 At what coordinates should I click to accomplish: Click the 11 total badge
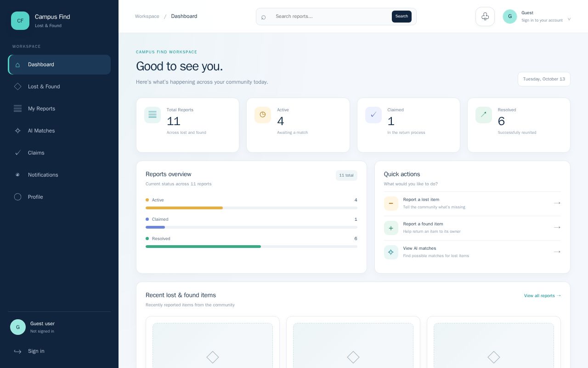pos(346,175)
